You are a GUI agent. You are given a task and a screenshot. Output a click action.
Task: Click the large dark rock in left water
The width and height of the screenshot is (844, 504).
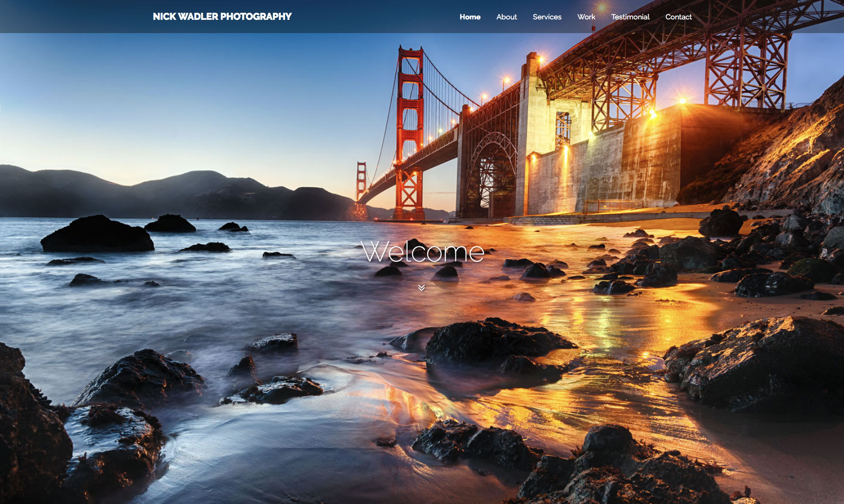[97, 235]
